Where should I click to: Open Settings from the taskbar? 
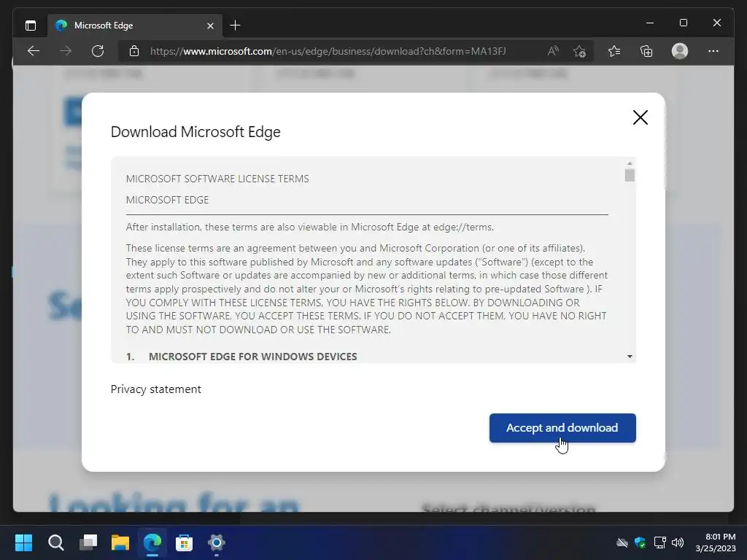pos(216,542)
